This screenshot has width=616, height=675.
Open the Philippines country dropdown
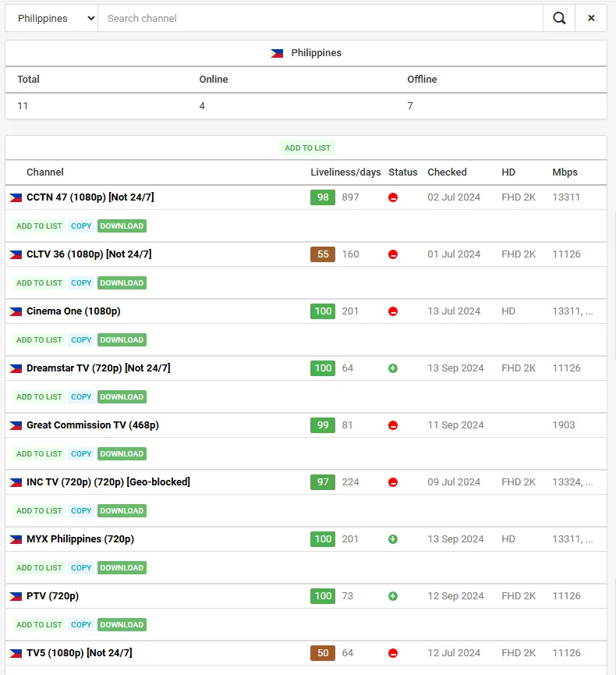coord(51,18)
